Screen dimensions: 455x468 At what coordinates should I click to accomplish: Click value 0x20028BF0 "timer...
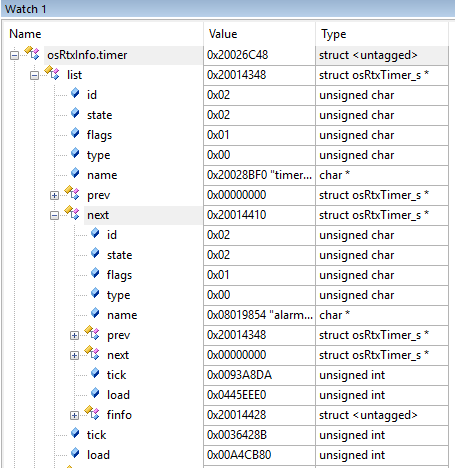click(259, 175)
